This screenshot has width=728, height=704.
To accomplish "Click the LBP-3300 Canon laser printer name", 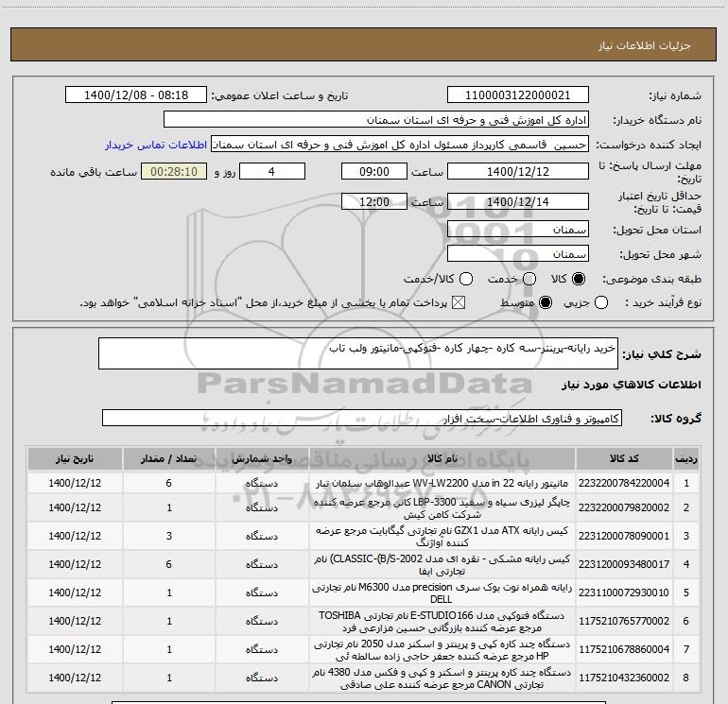I will [442, 508].
